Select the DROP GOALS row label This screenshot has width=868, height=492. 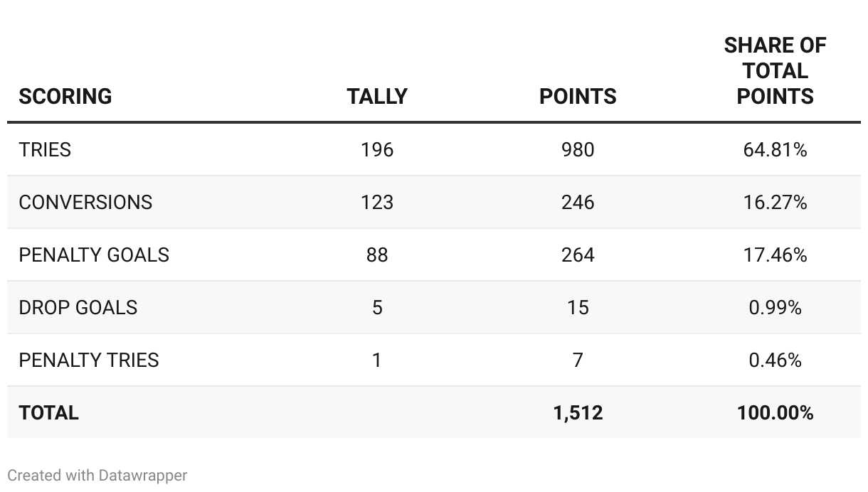[78, 308]
